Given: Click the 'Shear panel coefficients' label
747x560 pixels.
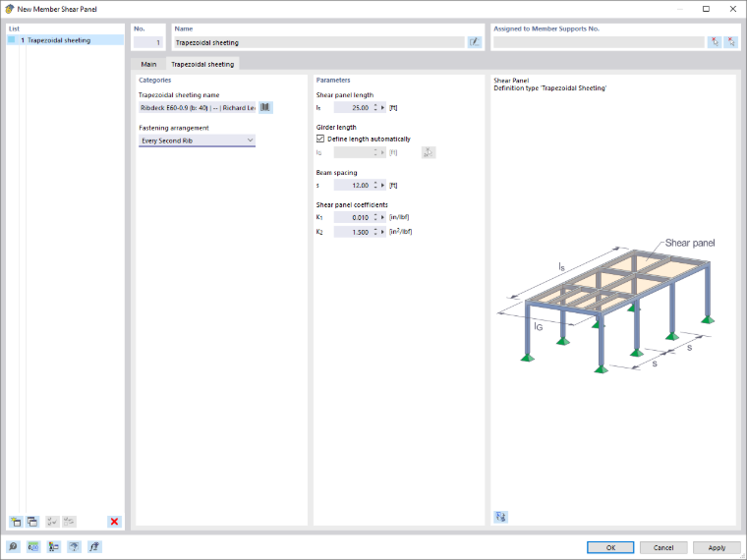Looking at the screenshot, I should tap(352, 204).
